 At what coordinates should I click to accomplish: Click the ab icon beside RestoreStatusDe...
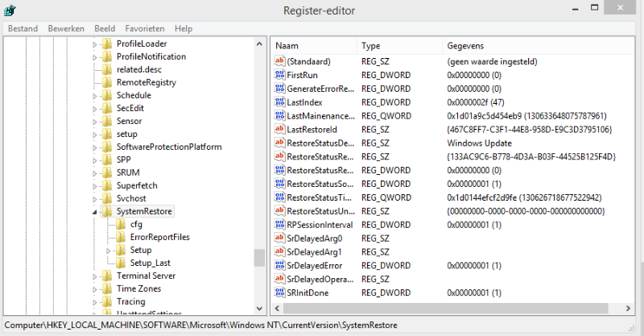[279, 143]
